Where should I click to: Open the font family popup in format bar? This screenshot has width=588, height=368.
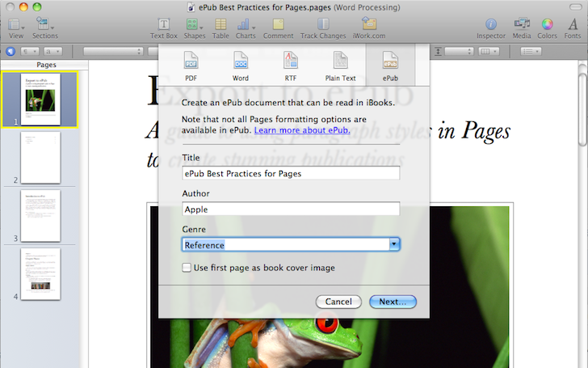pos(113,52)
